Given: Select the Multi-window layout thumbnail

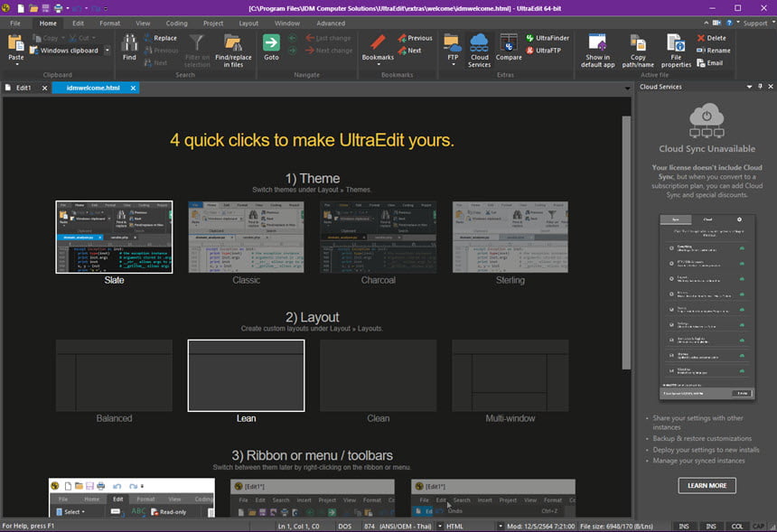Looking at the screenshot, I should 510,376.
